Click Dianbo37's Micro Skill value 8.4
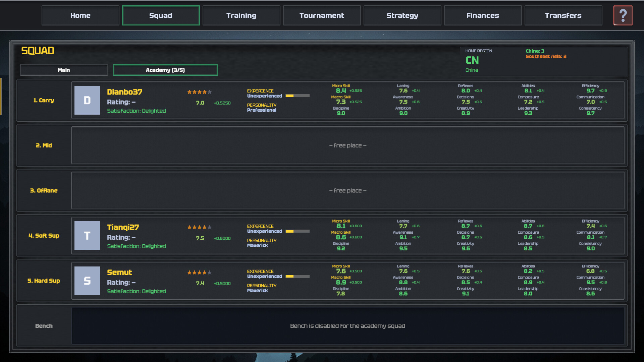Screen dimensions: 644x362 click(x=341, y=90)
